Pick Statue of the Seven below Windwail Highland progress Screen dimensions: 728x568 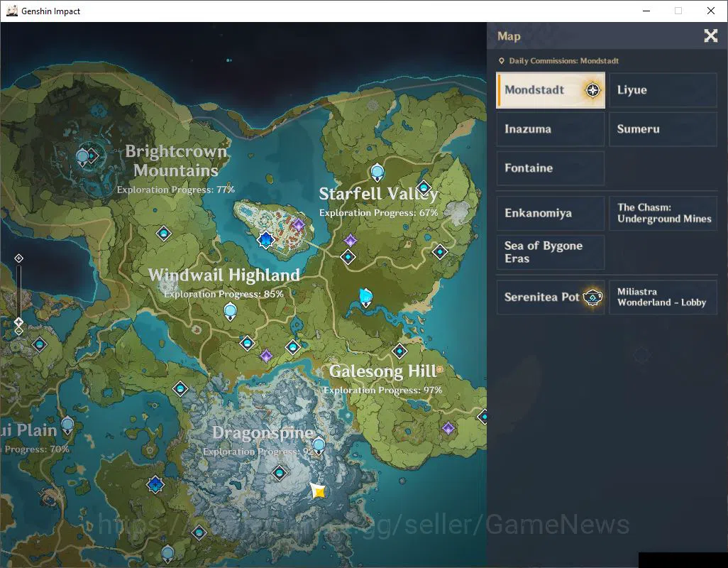231,311
